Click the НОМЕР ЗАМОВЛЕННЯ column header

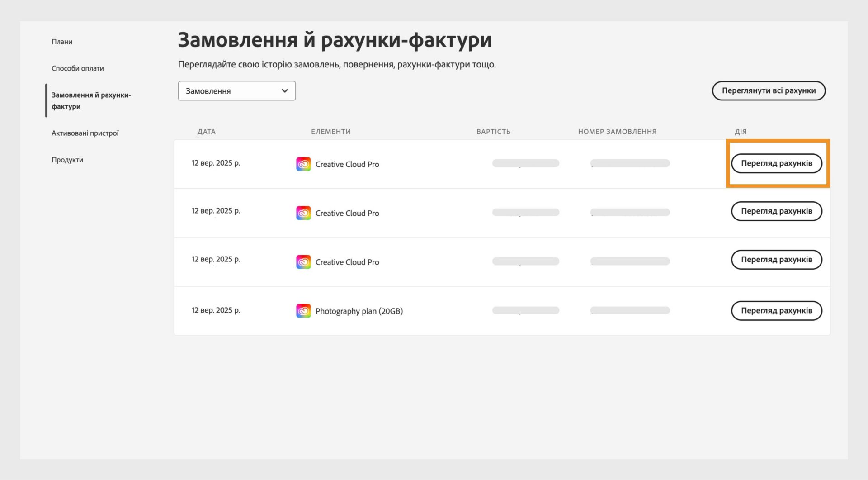(618, 132)
